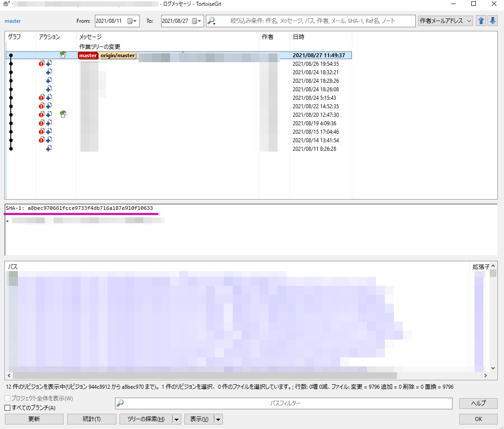
Task: Click the 統計 button
Action: point(92,419)
